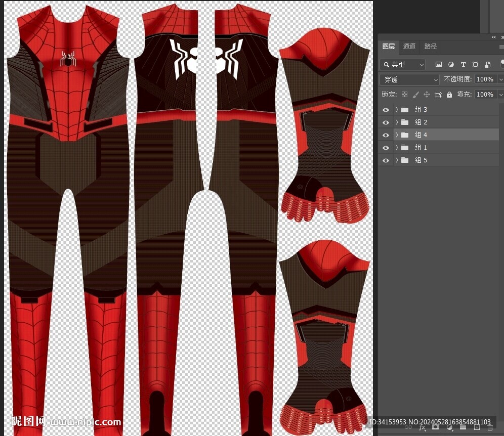This screenshot has width=504, height=436.
Task: Toggle visibility of 组 4 group
Action: pos(386,135)
